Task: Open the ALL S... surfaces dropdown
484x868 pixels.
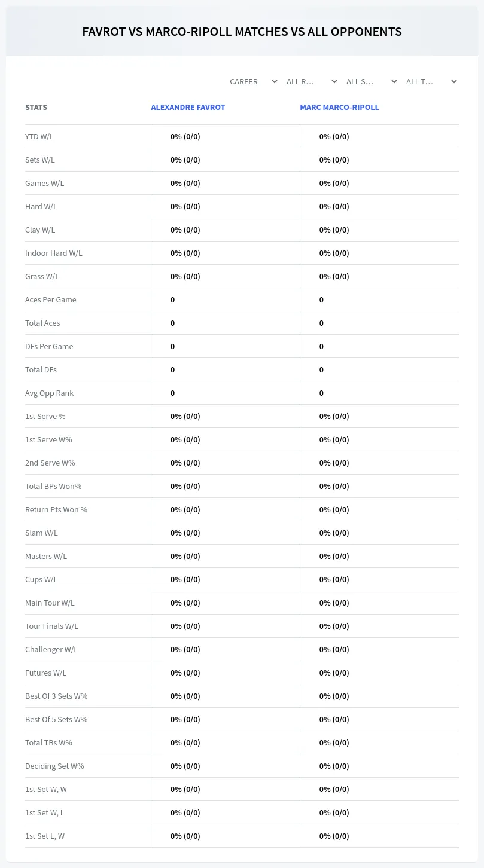Action: 371,81
